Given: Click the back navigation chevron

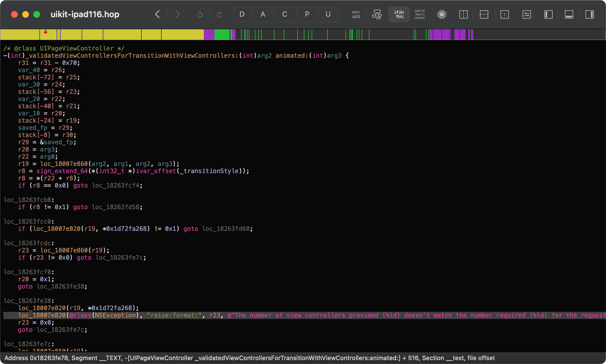Looking at the screenshot, I should [157, 14].
